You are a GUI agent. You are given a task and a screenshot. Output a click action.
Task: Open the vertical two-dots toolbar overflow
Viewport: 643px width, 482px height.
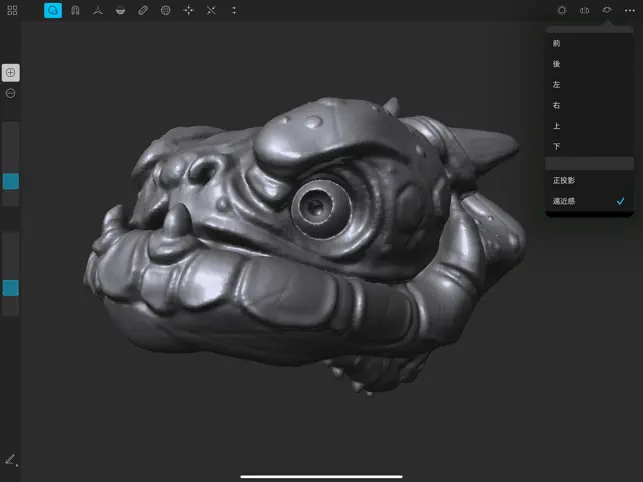coord(234,10)
